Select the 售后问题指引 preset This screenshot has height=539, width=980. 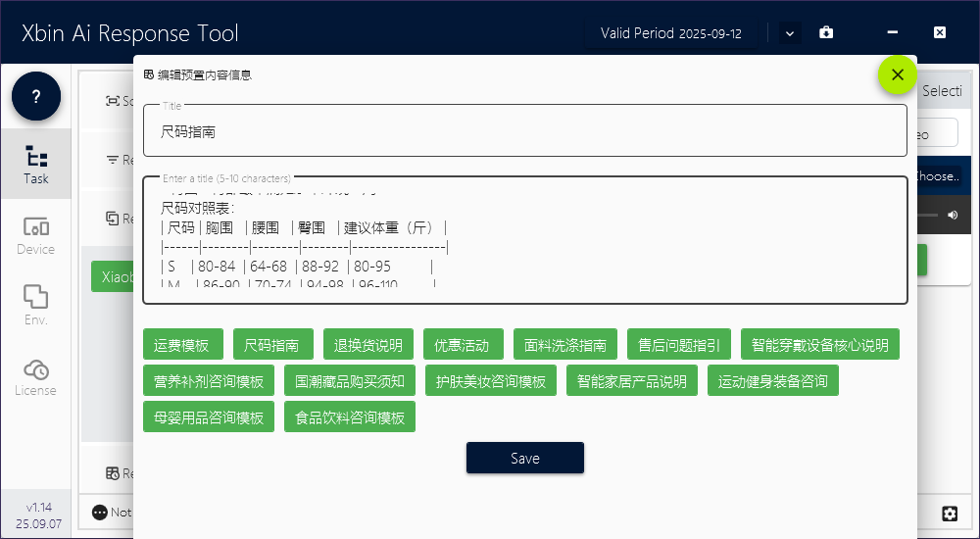pos(679,345)
